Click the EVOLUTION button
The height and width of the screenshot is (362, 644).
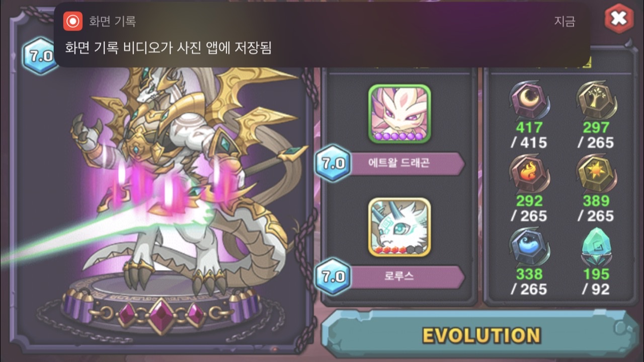(x=480, y=334)
